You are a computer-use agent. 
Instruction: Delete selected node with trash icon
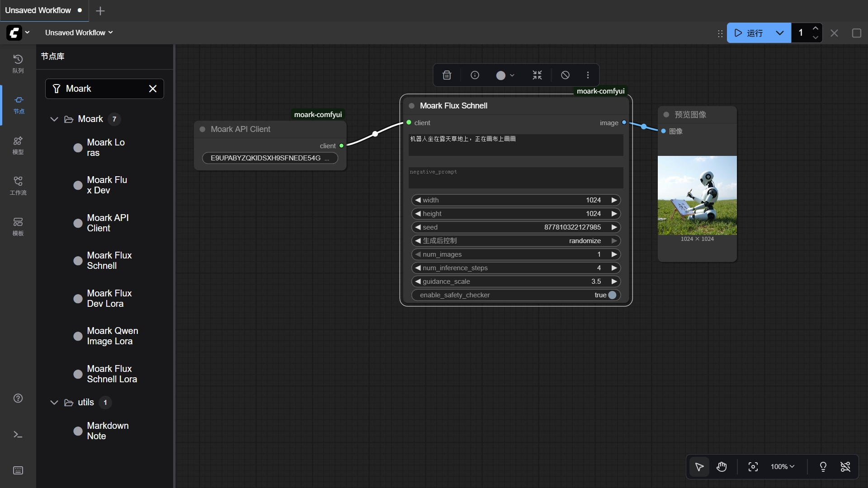tap(447, 75)
